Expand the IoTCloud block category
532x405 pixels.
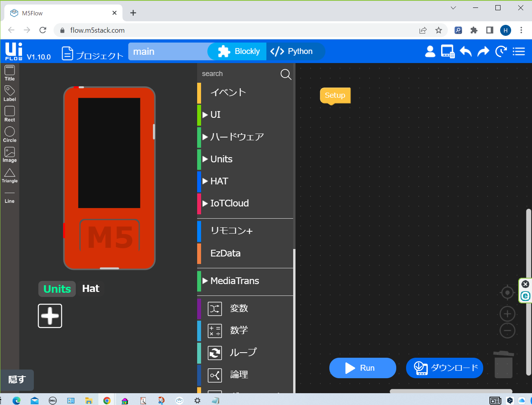[245, 203]
